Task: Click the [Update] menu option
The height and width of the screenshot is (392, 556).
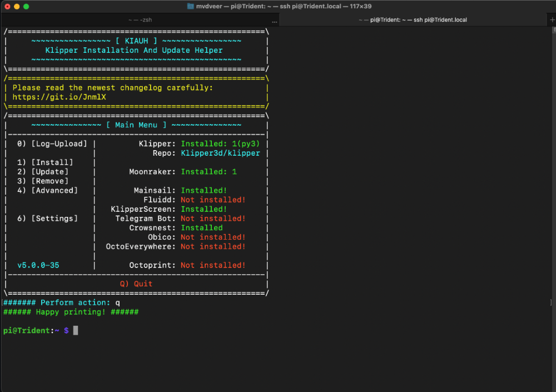Action: coord(50,172)
